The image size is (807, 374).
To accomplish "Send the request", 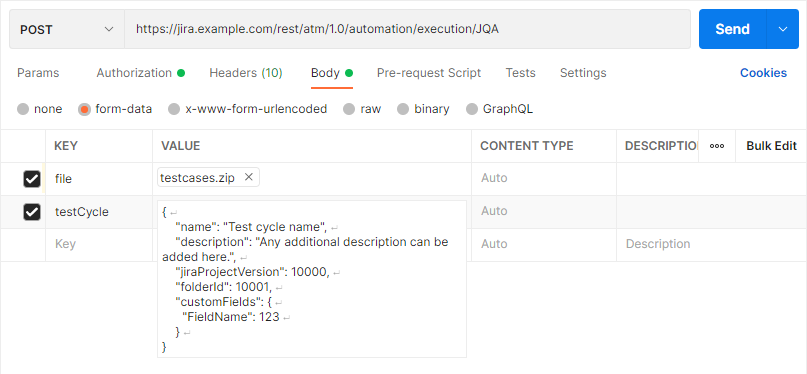I will point(732,29).
